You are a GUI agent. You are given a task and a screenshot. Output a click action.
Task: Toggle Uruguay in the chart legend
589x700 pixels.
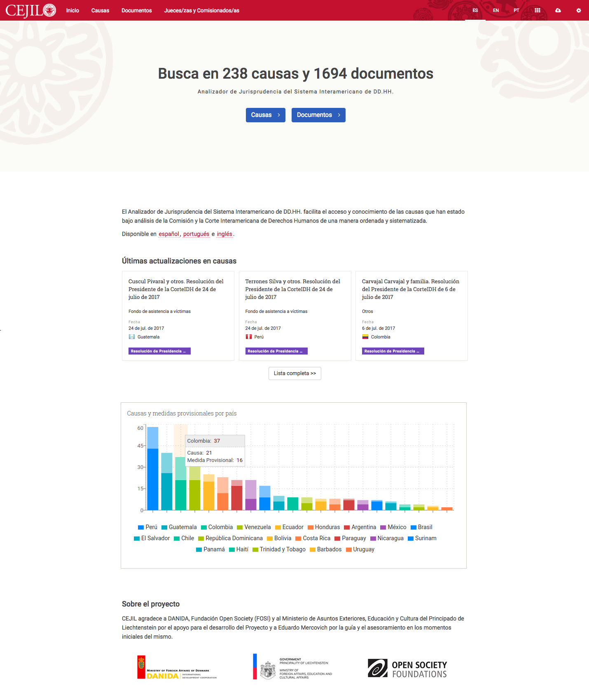pyautogui.click(x=360, y=549)
